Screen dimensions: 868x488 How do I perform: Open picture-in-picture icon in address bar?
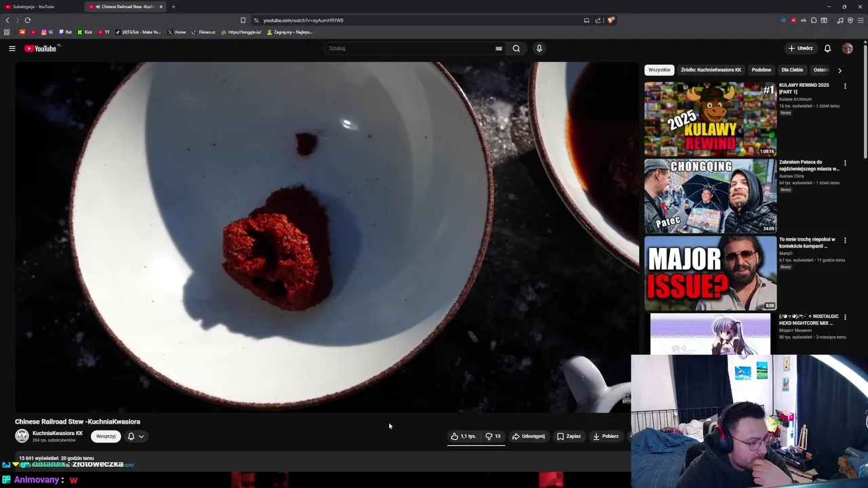pos(587,20)
